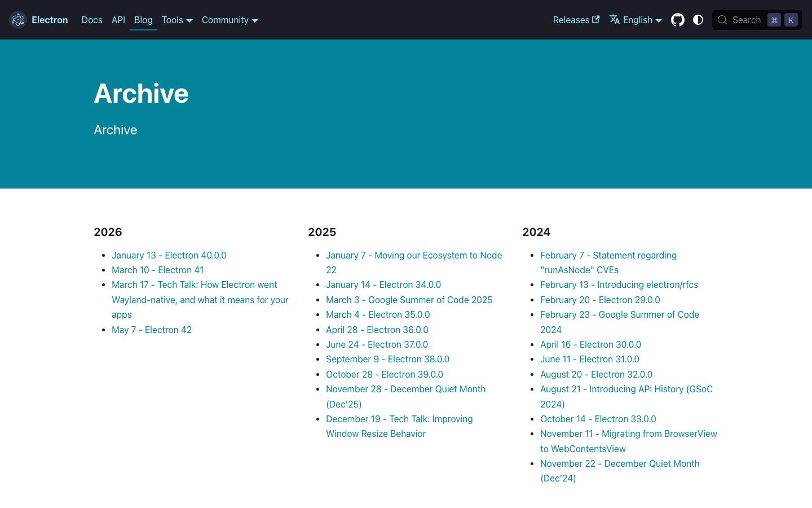Open February 20 - Electron 29.0.0 post

(600, 300)
